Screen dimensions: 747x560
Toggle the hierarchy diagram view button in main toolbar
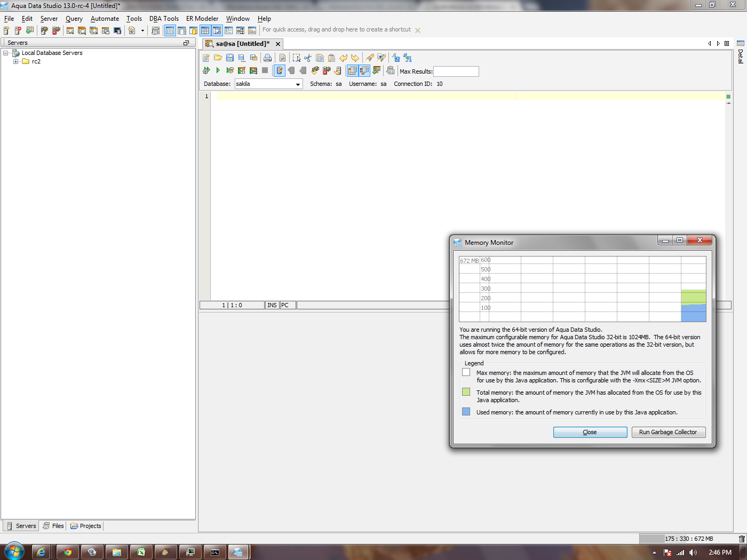240,30
